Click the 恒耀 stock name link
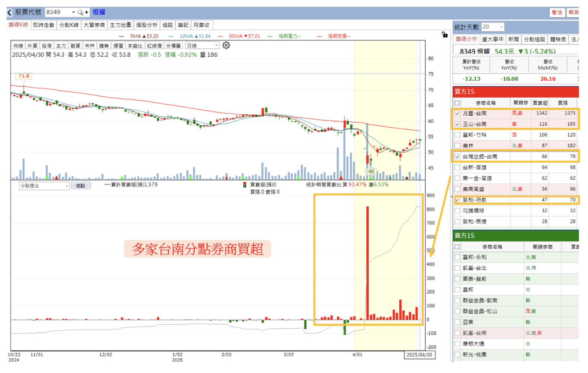 coord(99,12)
